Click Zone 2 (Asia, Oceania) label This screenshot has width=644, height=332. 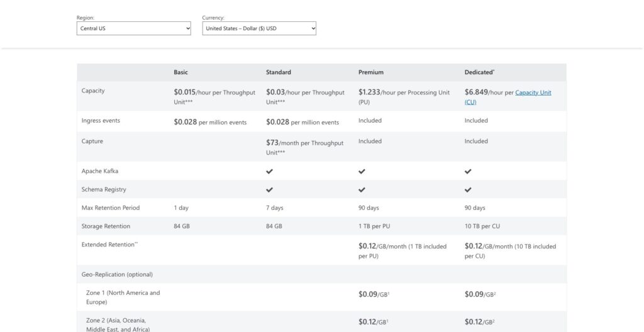[118, 324]
